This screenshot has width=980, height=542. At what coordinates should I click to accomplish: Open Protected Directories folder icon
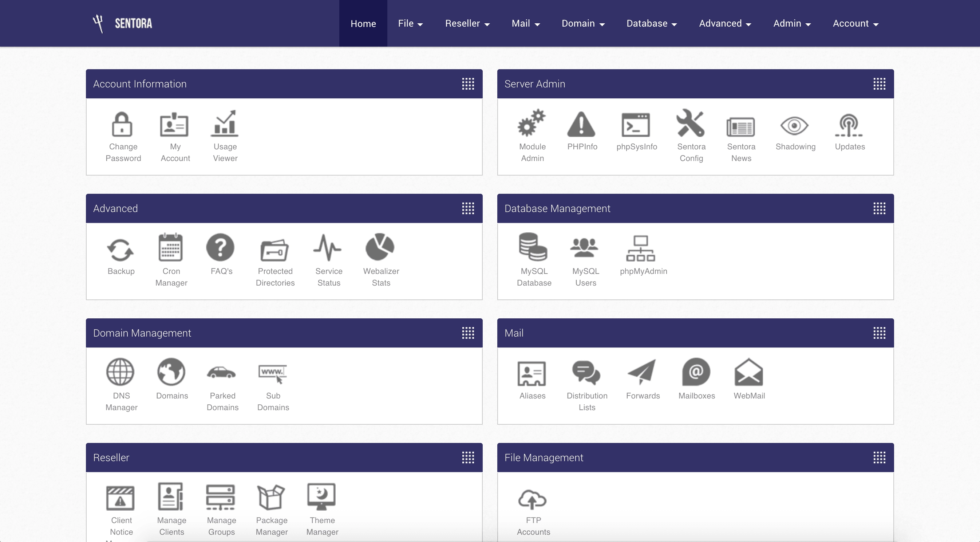274,250
